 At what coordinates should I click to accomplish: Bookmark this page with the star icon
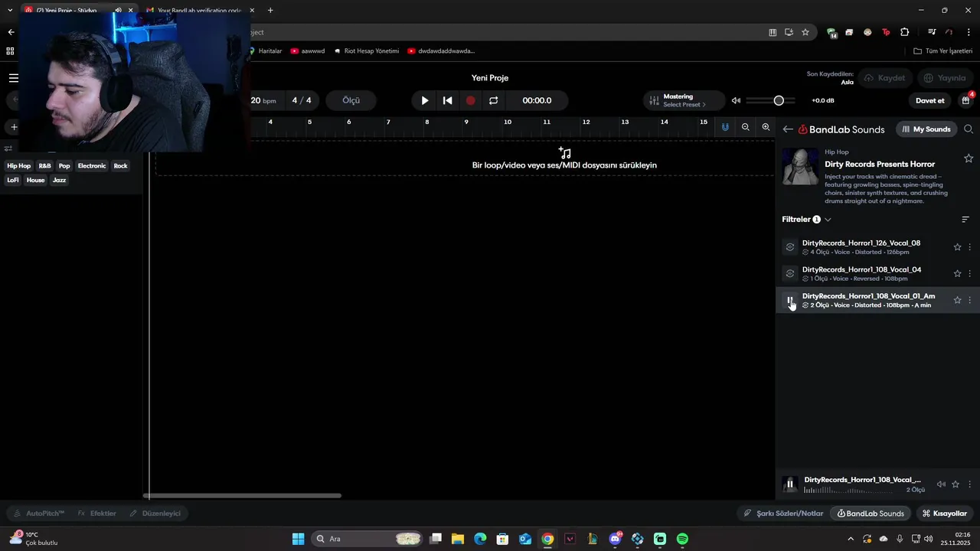(805, 32)
